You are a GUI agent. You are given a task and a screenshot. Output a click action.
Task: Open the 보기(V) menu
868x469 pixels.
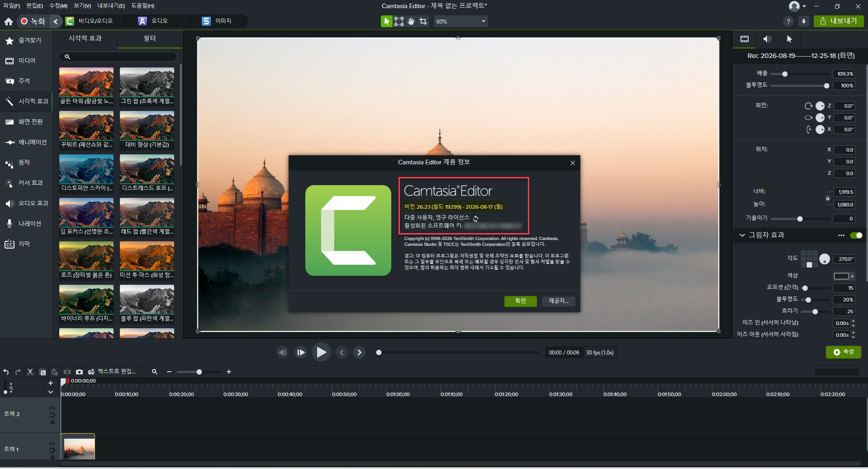(x=82, y=6)
